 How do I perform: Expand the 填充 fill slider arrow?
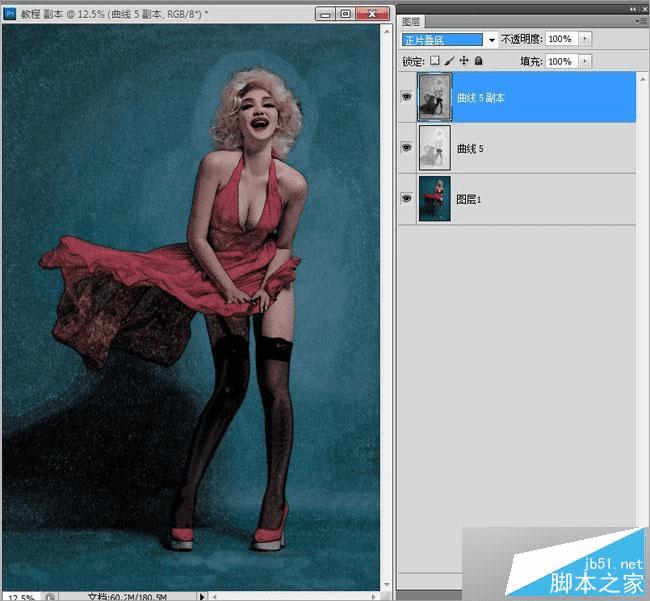(585, 61)
